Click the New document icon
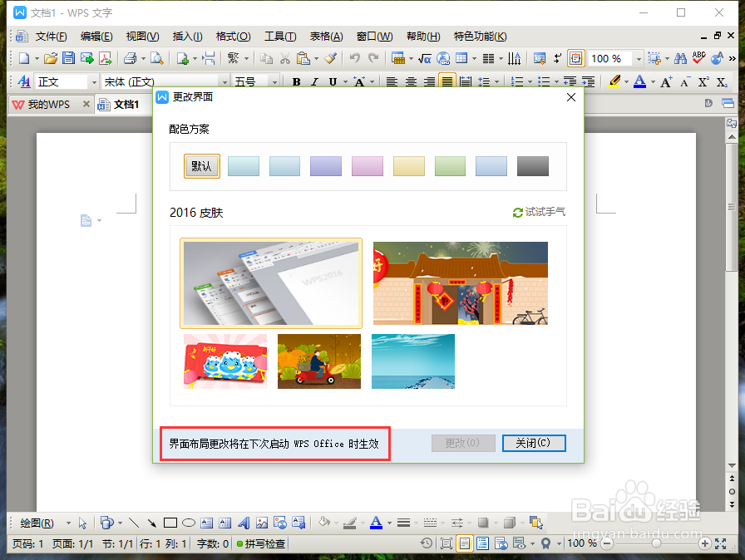 (x=24, y=58)
